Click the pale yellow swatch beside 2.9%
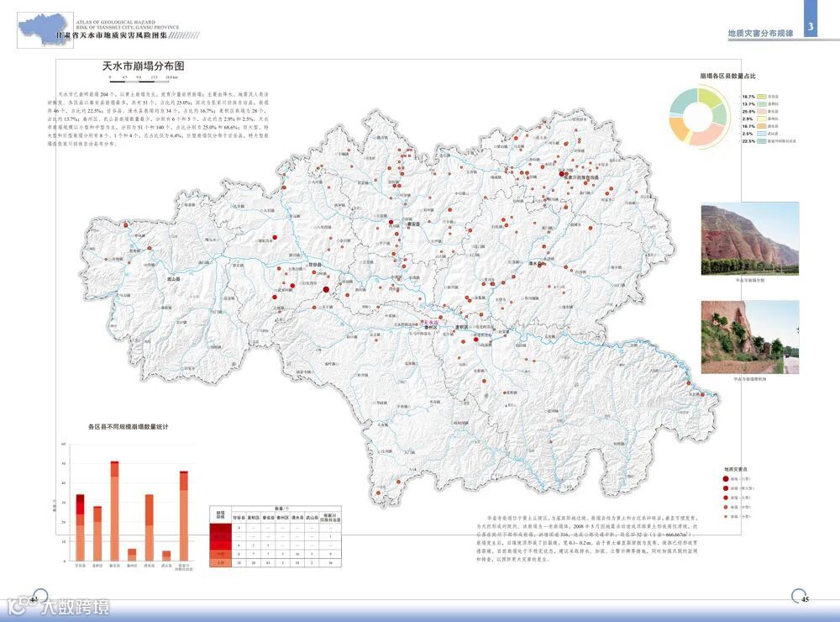840x622 pixels. tap(762, 119)
